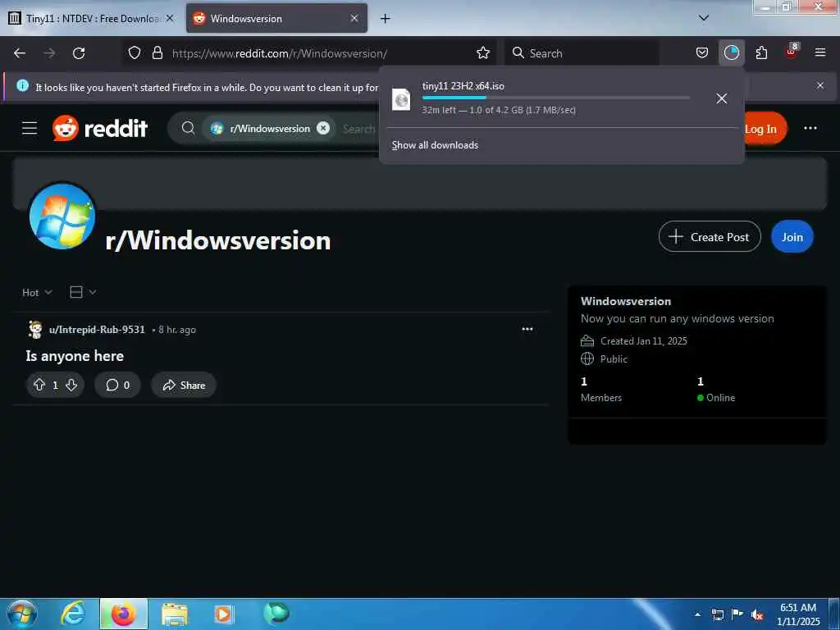Open the Action Center flag icon
This screenshot has height=630, width=840.
click(x=737, y=614)
